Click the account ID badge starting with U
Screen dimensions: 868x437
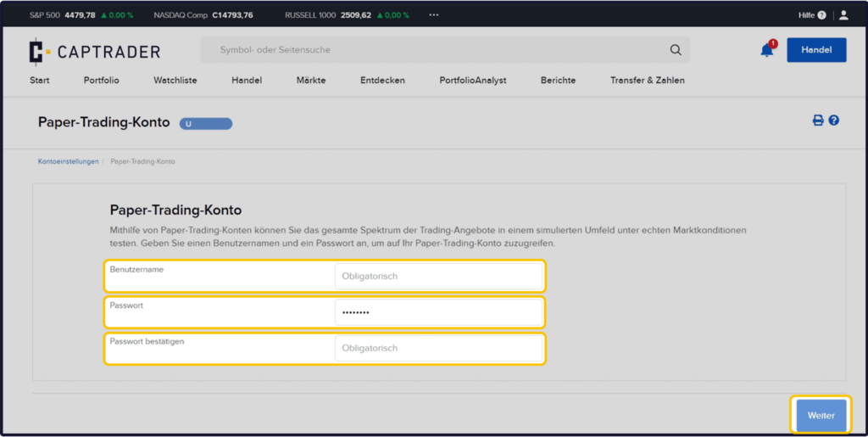pyautogui.click(x=206, y=124)
